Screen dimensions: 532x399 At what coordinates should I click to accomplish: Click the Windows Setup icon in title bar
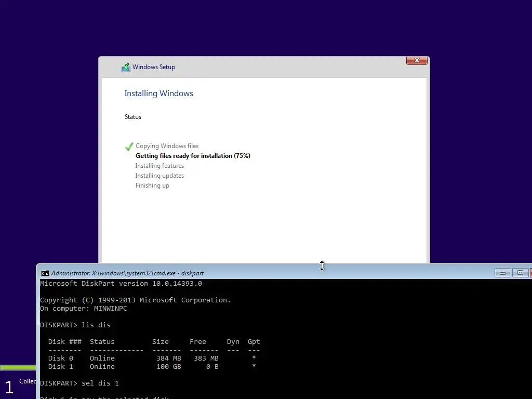pyautogui.click(x=126, y=68)
